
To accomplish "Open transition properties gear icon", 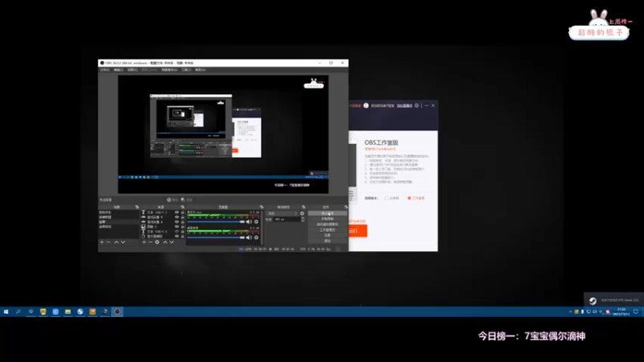I will point(303,213).
